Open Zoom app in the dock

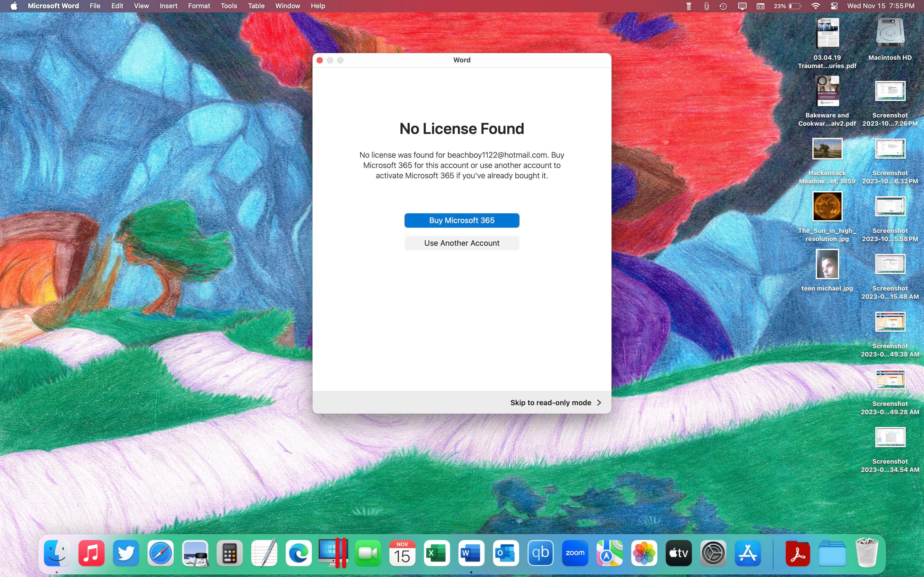[x=575, y=553]
